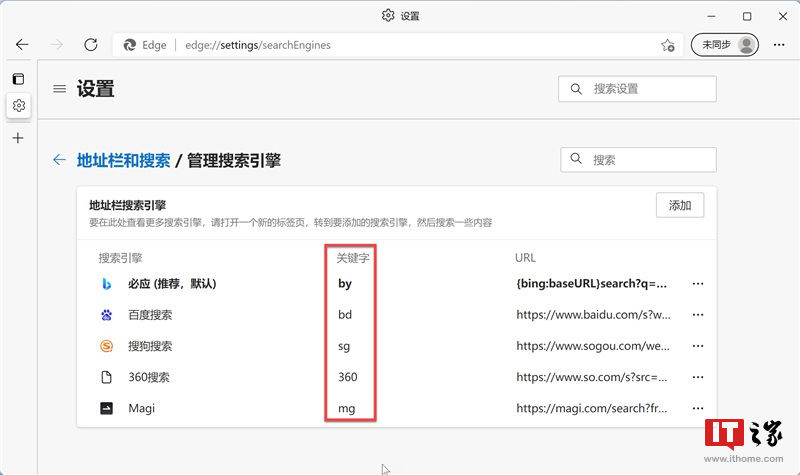Focus the 搜索 engines filter field
The image size is (800, 475).
click(x=638, y=160)
